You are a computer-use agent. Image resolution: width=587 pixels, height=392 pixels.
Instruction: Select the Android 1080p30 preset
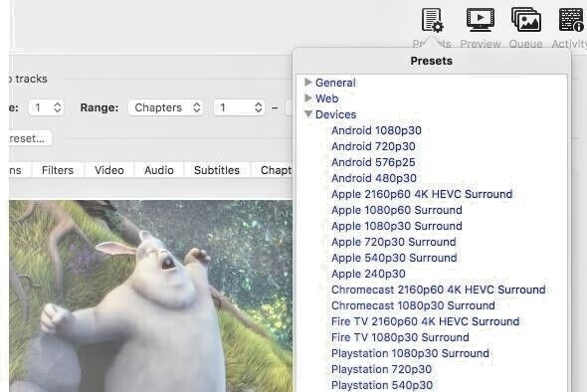[x=376, y=130]
